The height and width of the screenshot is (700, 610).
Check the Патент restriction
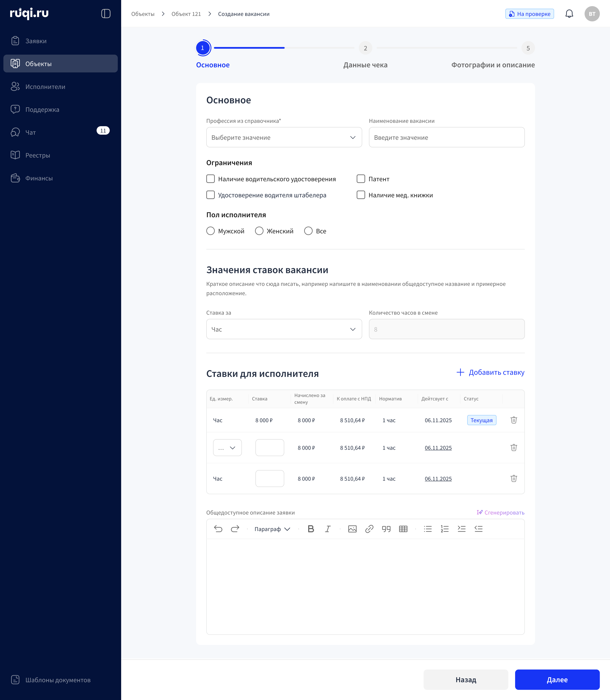coord(361,179)
